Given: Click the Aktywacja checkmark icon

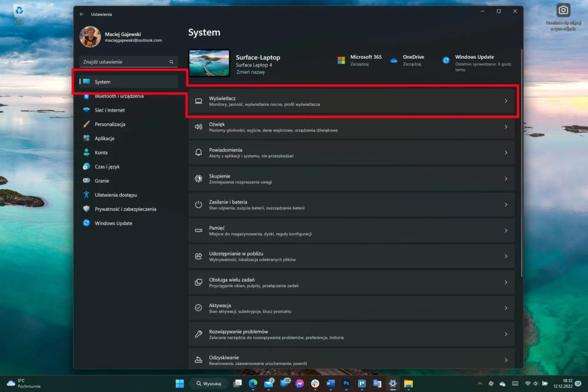Looking at the screenshot, I should 198,308.
